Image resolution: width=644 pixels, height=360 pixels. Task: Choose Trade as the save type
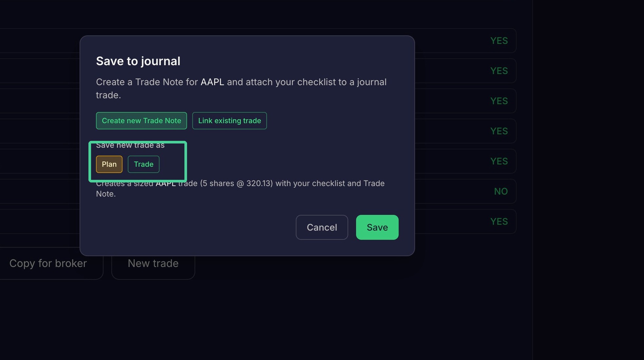click(143, 164)
